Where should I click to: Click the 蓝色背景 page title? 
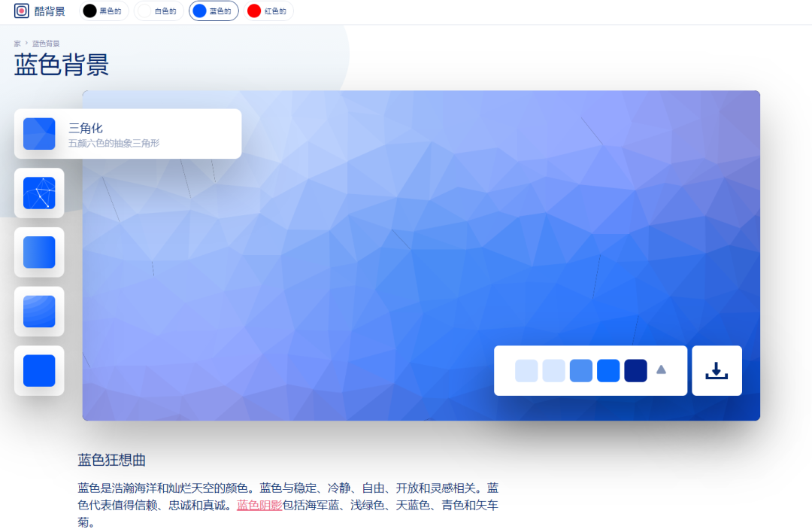tap(62, 65)
